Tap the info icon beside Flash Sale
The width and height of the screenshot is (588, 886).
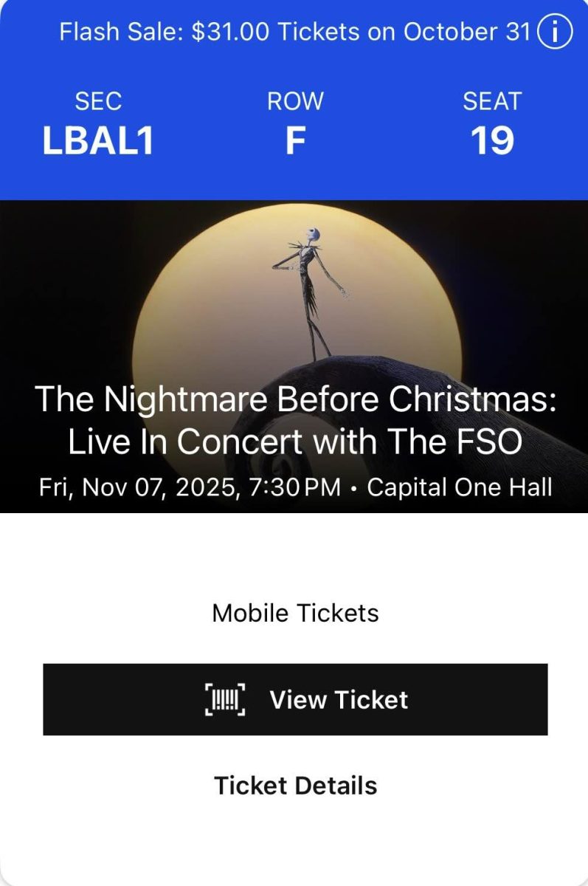coord(555,32)
